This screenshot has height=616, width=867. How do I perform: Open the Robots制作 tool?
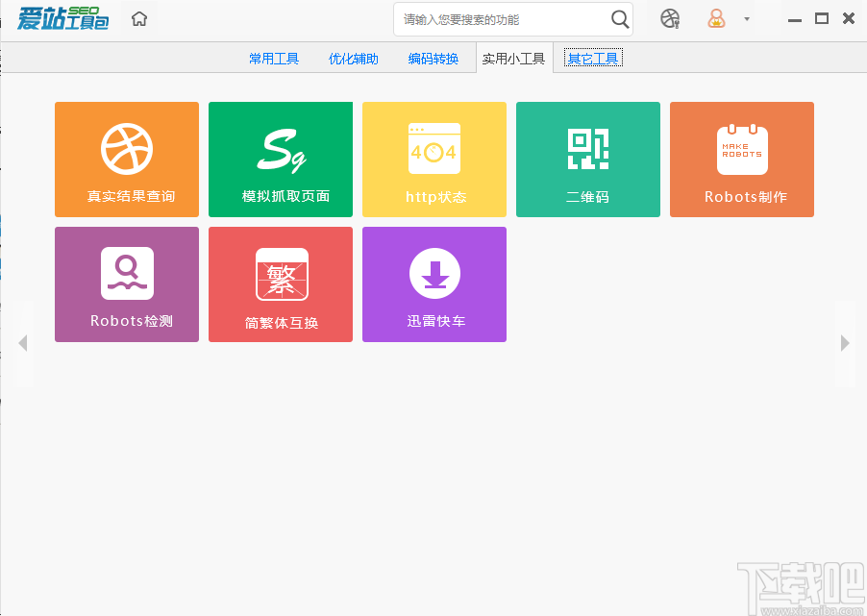point(741,159)
